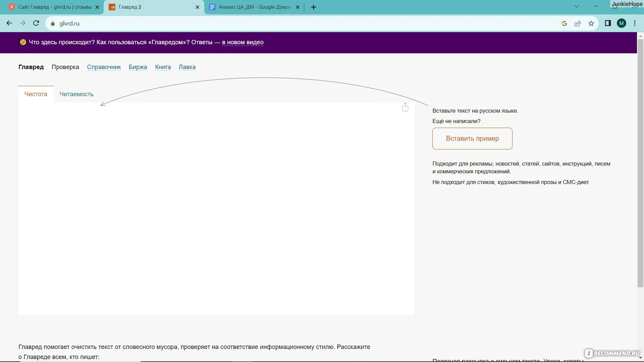Open the 'Лавка' link
Image resolution: width=644 pixels, height=362 pixels.
click(x=187, y=67)
